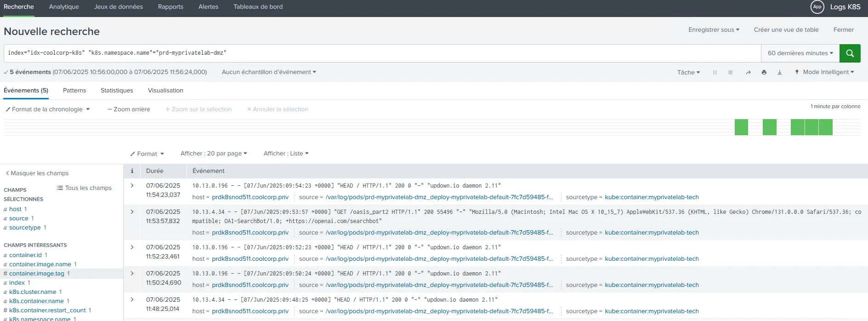Expand the 11:53:57,832 event row
The image size is (868, 321).
[x=132, y=212]
